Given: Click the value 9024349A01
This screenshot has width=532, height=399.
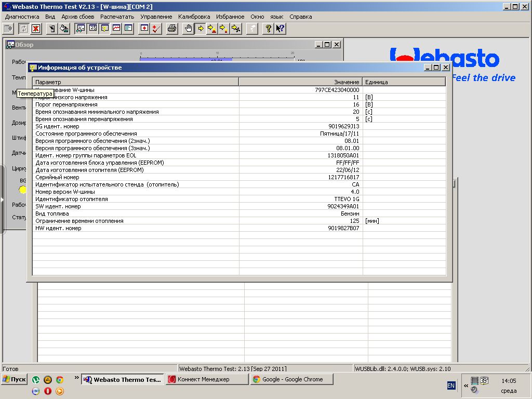Looking at the screenshot, I should tap(343, 206).
